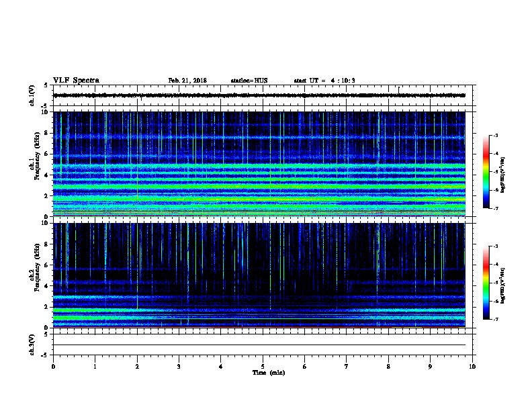Click the time axis tick label "7"
532x411 pixels.
coord(347,367)
